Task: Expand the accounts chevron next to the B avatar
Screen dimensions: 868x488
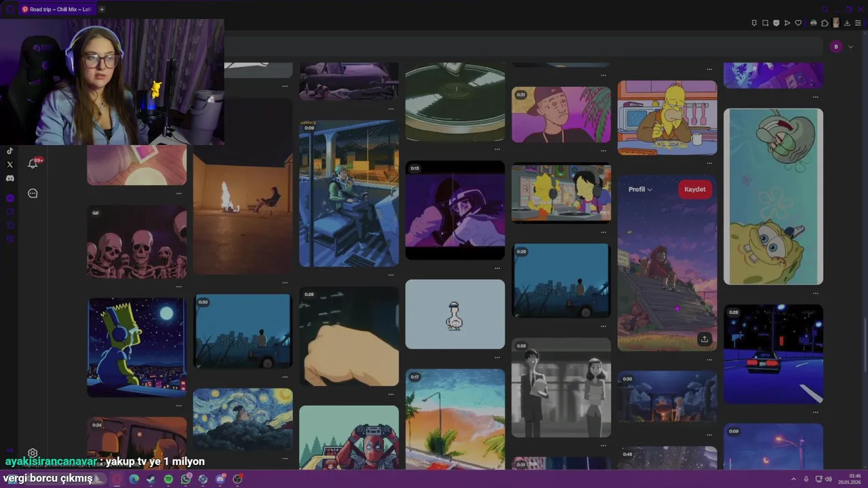Action: click(850, 47)
